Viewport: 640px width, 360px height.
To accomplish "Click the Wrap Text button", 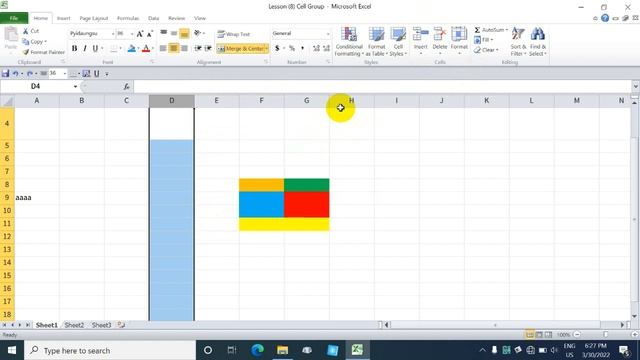I will [x=234, y=34].
